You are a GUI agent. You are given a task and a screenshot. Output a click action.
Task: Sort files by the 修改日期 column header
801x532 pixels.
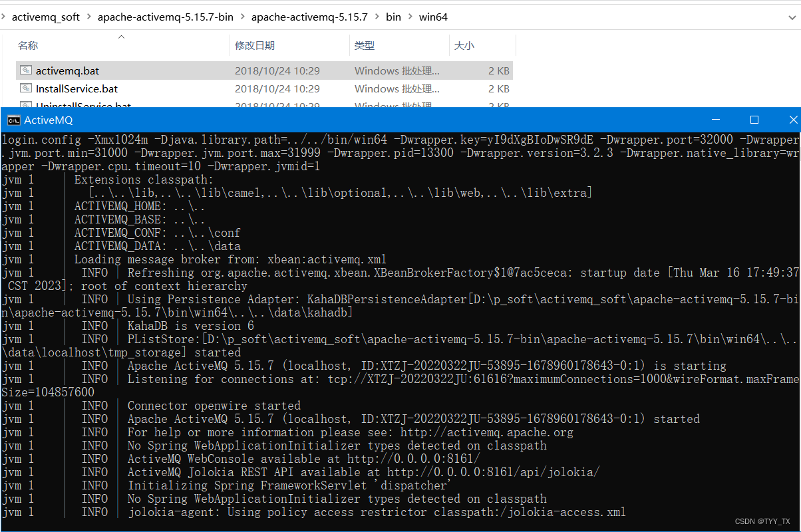(255, 45)
